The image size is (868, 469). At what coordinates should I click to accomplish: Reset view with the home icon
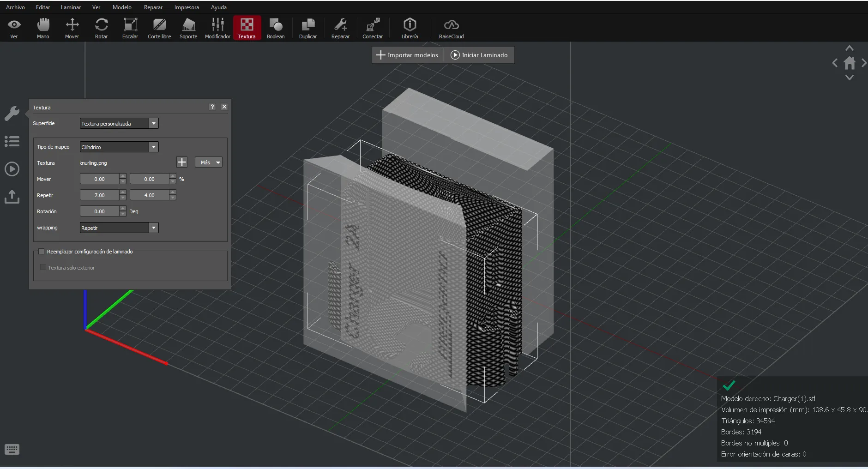[849, 63]
